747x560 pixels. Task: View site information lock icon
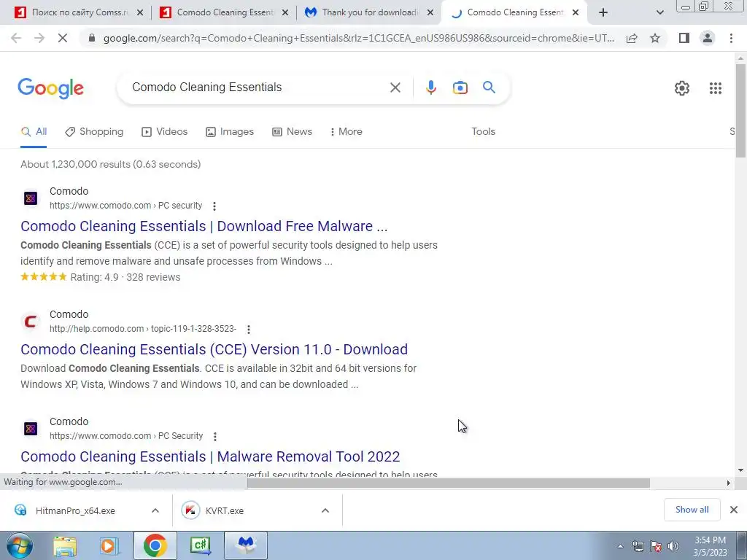92,38
